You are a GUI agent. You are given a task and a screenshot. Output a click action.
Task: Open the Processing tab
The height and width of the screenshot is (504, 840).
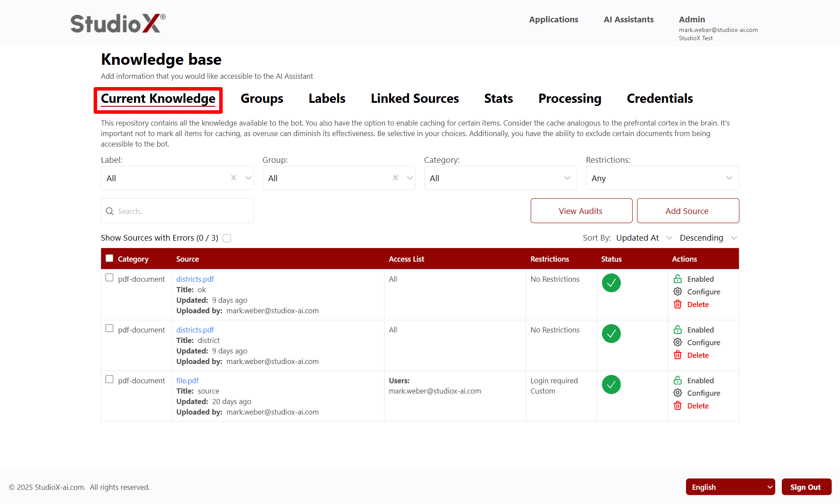click(x=570, y=98)
